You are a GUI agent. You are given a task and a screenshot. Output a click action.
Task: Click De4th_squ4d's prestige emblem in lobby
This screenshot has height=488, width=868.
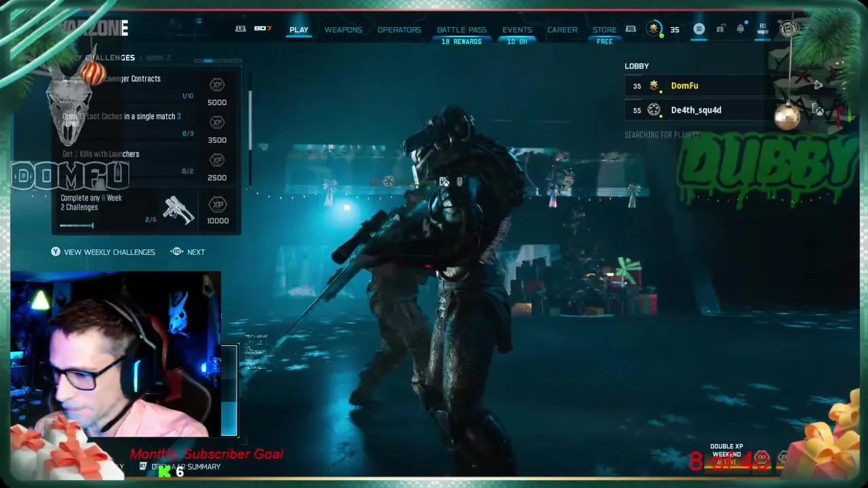[654, 110]
